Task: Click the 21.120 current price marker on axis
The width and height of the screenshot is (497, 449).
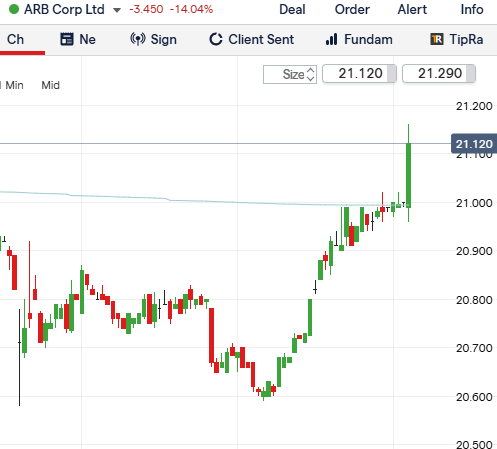Action: pos(474,144)
